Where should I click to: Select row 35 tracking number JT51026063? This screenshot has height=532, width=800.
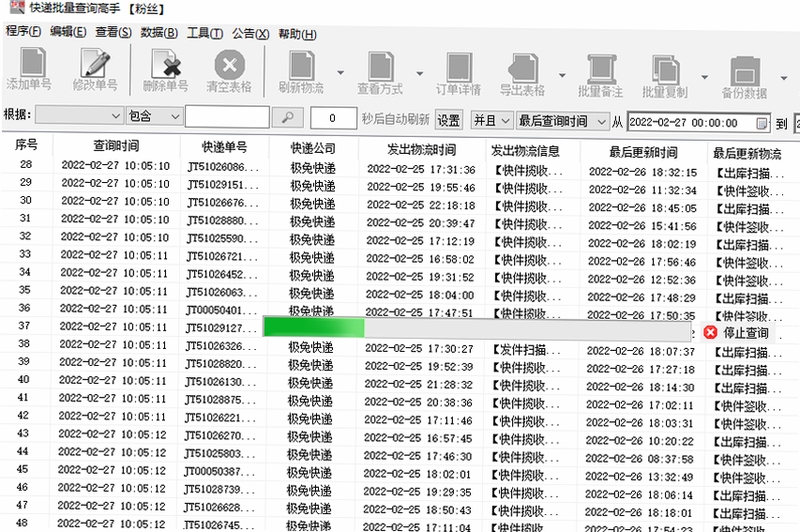221,292
